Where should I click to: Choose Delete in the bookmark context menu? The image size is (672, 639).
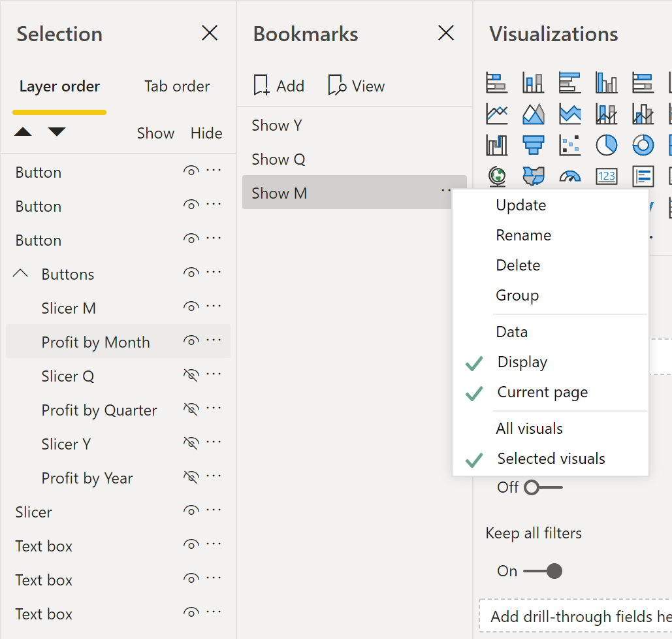coord(551,265)
